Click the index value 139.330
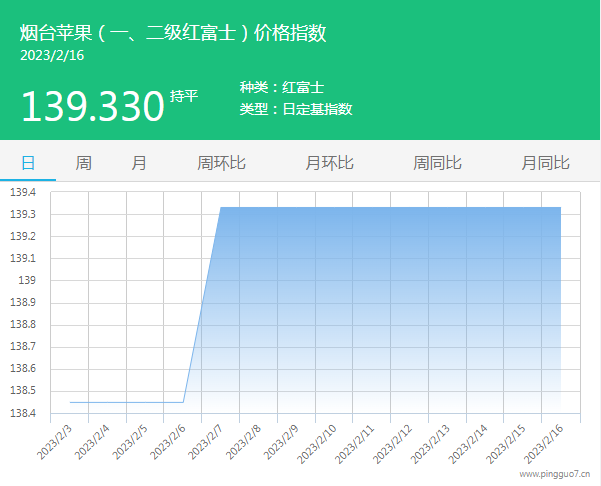Image resolution: width=601 pixels, height=486 pixels. pyautogui.click(x=92, y=106)
